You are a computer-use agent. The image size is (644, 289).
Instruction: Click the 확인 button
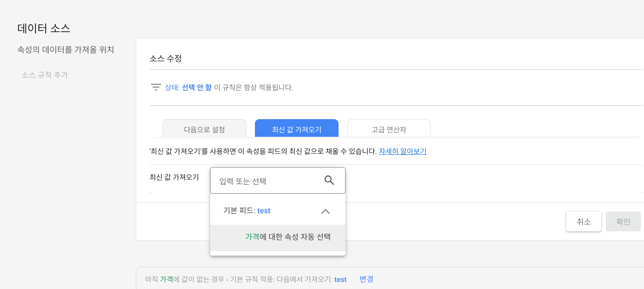click(x=623, y=222)
